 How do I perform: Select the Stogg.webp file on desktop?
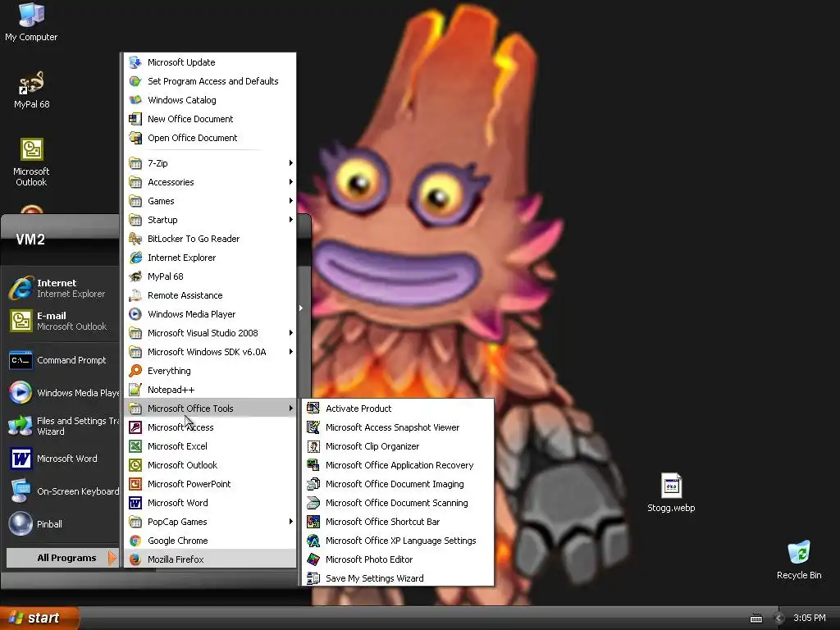coord(671,492)
